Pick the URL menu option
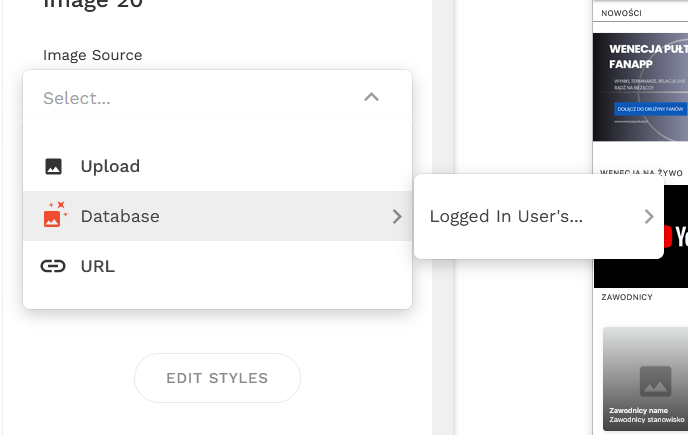This screenshot has height=435, width=688. (x=218, y=266)
